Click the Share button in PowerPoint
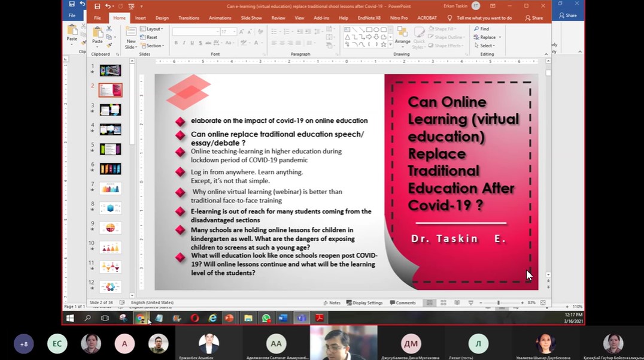The width and height of the screenshot is (644, 360). pos(534,18)
